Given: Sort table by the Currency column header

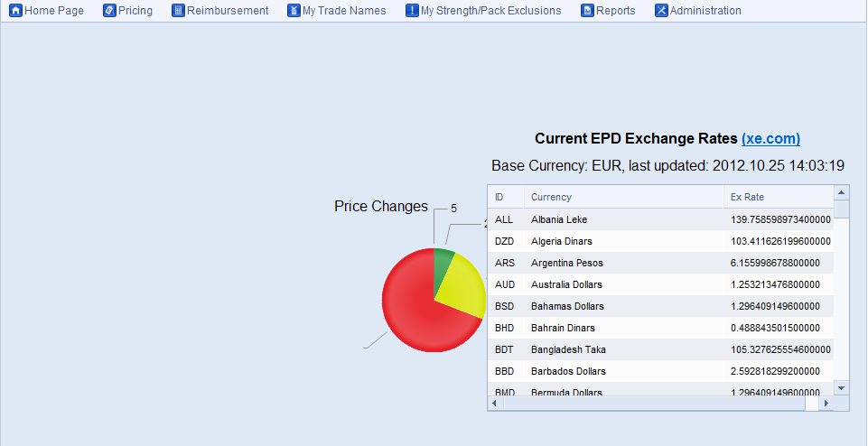Looking at the screenshot, I should [551, 197].
